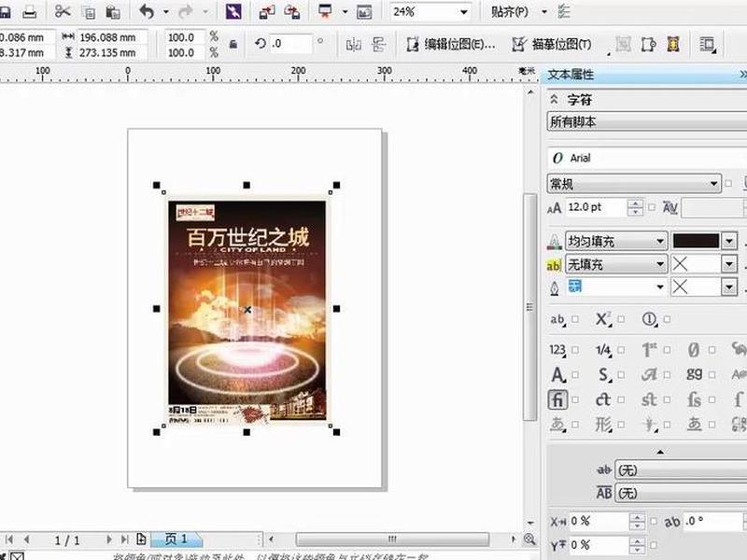Image resolution: width=747 pixels, height=560 pixels.
Task: Toggle checkbox beside 123 icon
Action: click(575, 350)
